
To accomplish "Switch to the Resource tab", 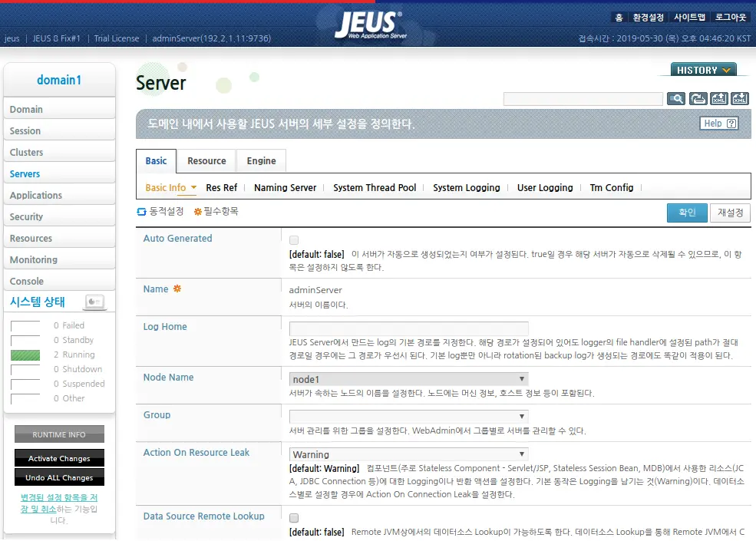I will 206,161.
